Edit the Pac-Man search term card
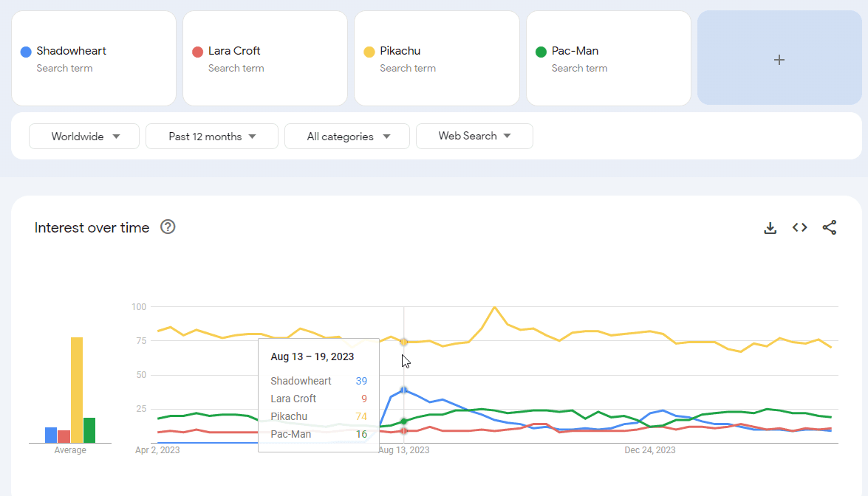The image size is (868, 496). click(609, 58)
